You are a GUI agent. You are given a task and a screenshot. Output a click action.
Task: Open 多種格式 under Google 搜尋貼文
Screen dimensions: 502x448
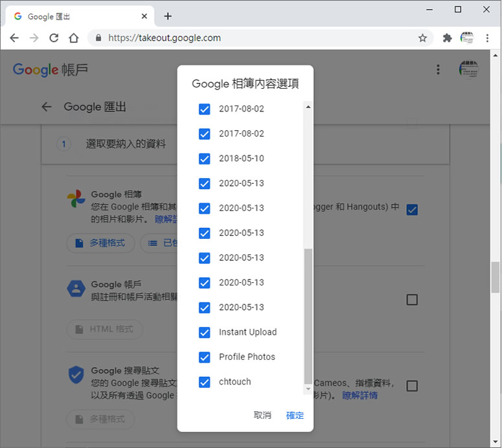pos(100,420)
